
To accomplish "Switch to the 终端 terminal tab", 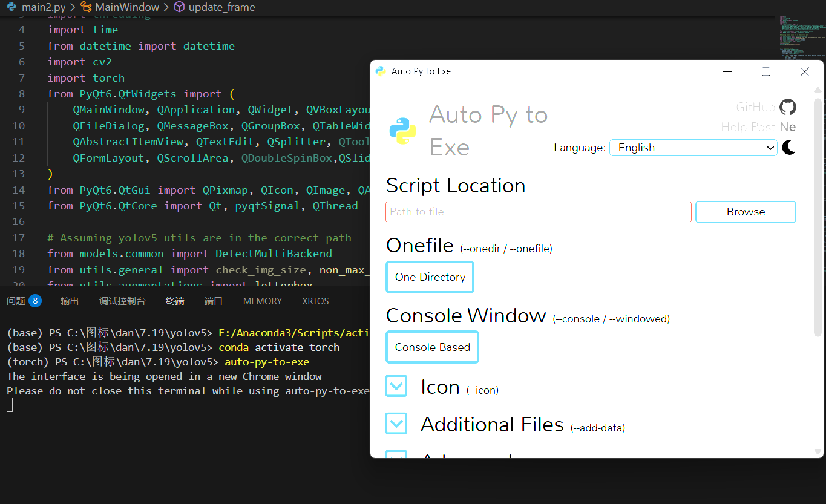I will coord(175,301).
